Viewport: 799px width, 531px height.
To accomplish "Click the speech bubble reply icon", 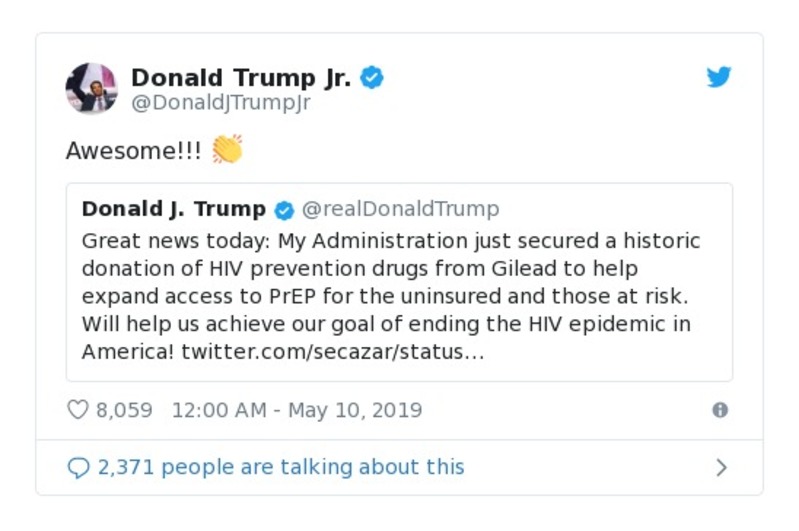I will (78, 467).
